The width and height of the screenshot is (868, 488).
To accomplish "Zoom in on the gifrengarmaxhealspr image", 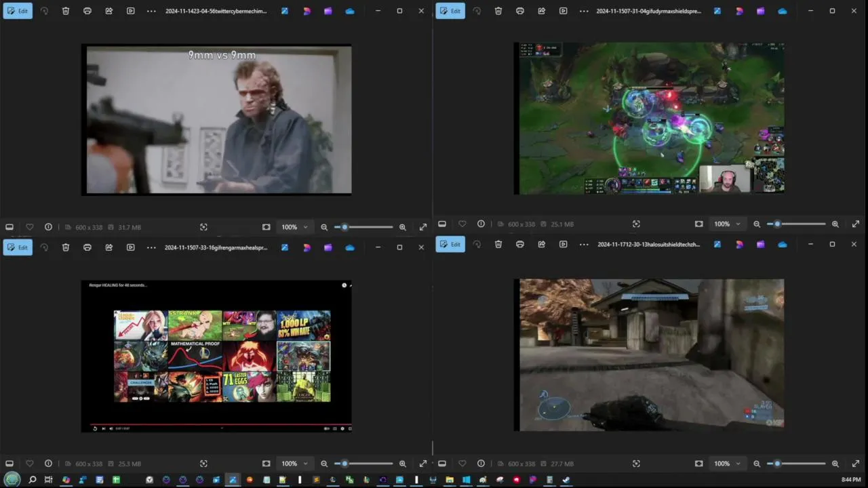I will coord(403,464).
